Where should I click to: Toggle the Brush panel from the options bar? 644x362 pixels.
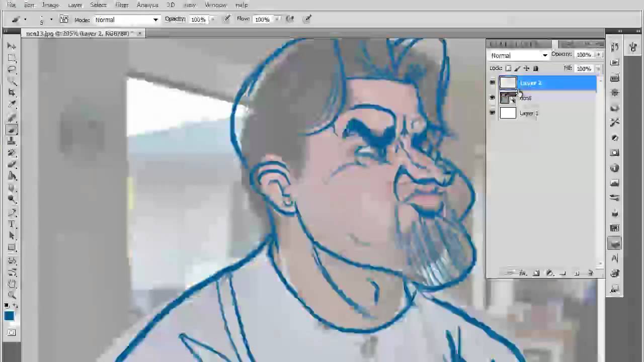click(64, 20)
